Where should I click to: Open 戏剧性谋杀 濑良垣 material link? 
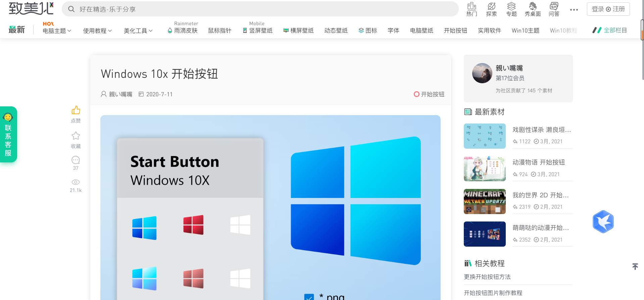542,130
